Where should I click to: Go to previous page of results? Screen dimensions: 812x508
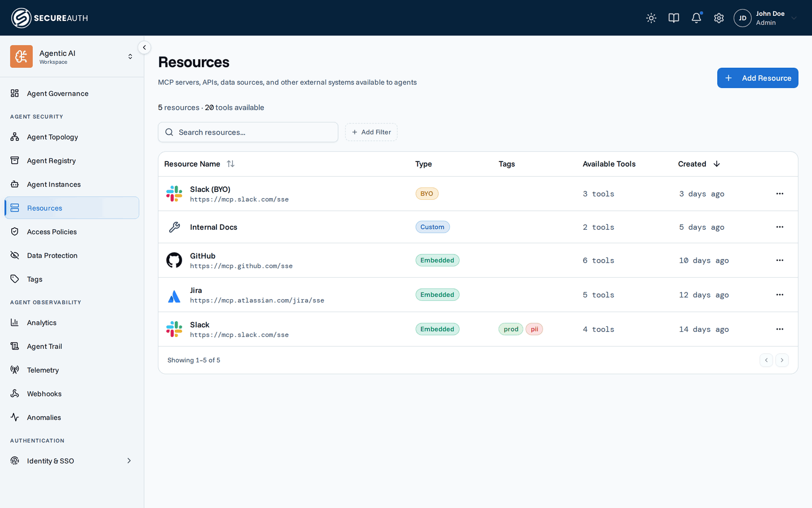766,360
